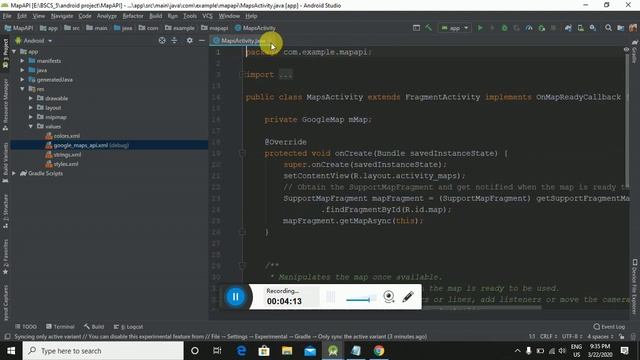Open the Refactor menu
Image resolution: width=640 pixels, height=360 pixels.
(133, 16)
